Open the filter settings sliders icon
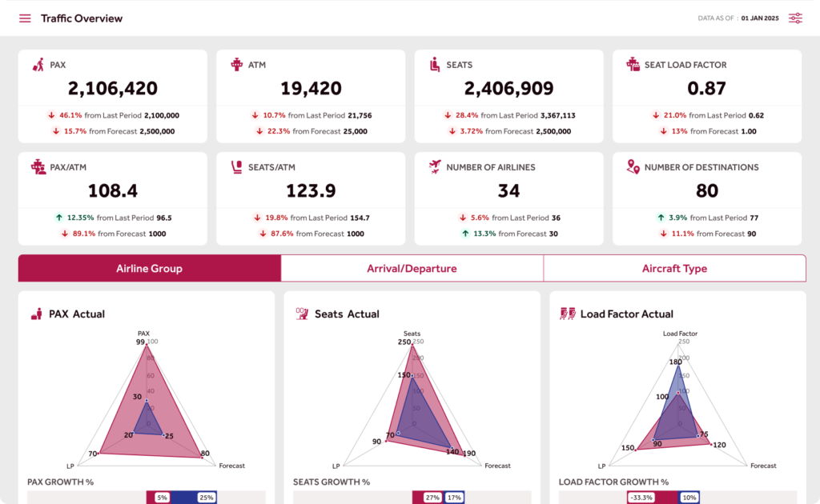This screenshot has width=820, height=504. (795, 18)
